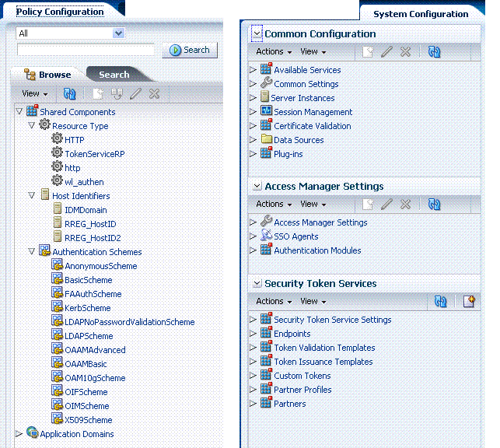
Task: Select the Browse tab
Action: (48, 75)
